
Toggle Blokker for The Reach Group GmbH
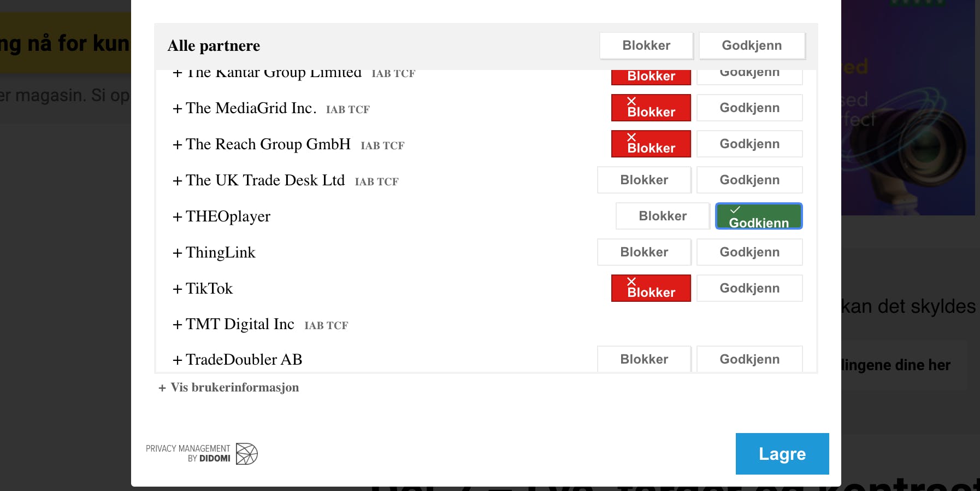[651, 144]
